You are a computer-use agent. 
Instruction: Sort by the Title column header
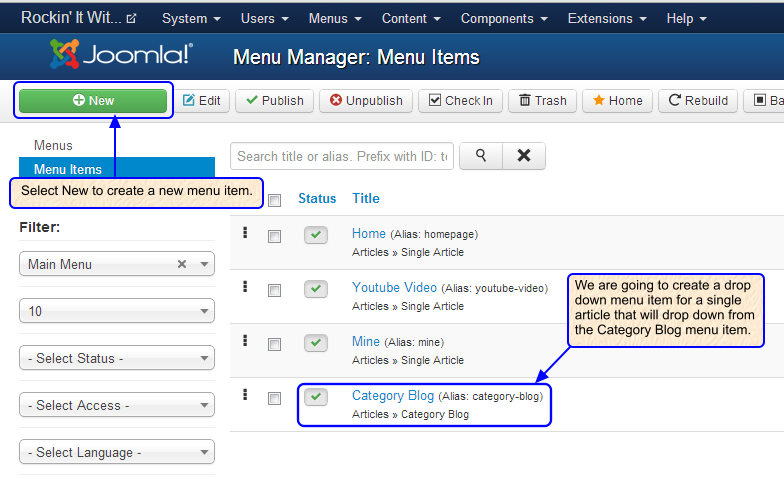[x=366, y=198]
